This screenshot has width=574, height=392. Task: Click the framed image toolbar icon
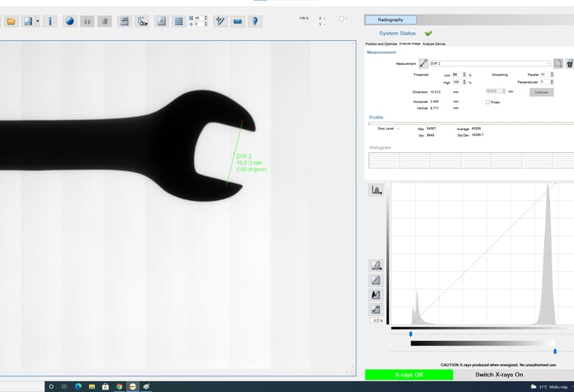click(x=161, y=22)
